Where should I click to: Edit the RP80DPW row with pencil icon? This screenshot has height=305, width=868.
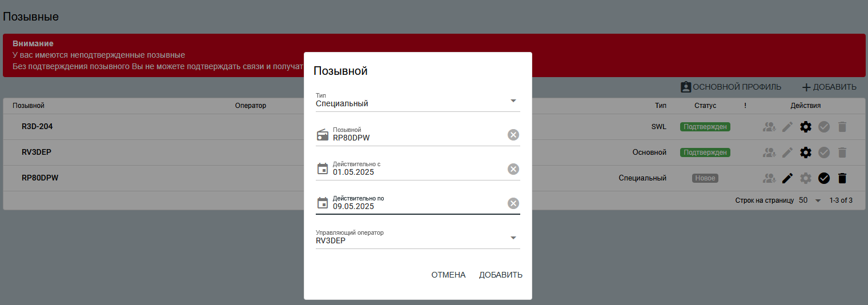tap(787, 178)
